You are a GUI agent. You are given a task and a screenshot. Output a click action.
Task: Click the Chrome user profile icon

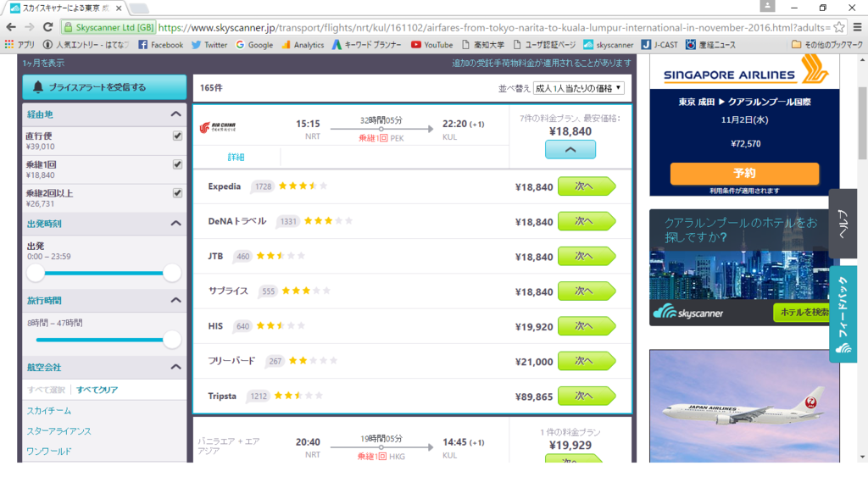(767, 6)
